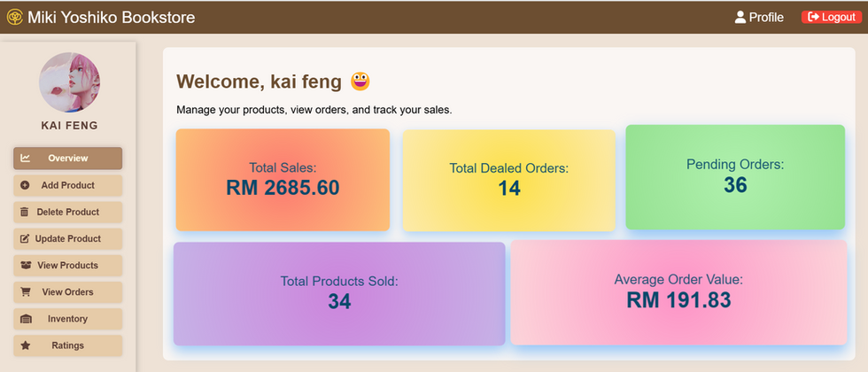Click the plus icon beside Add Product
This screenshot has height=372, width=868.
coord(25,185)
